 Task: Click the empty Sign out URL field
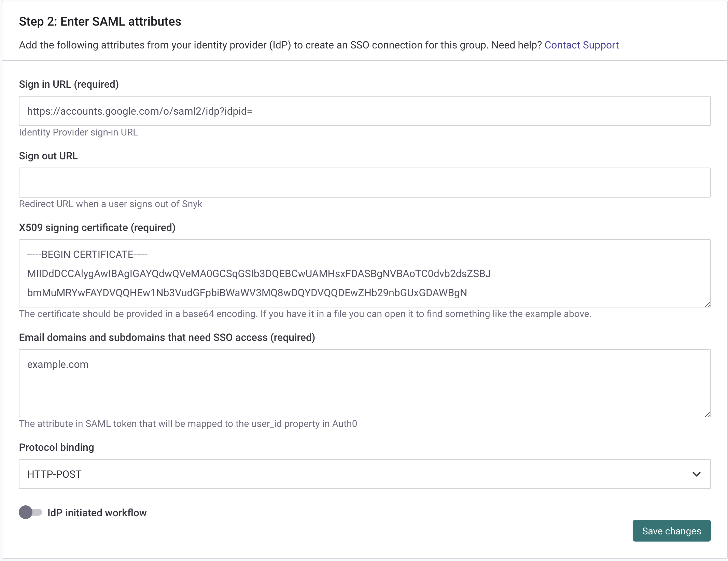(x=364, y=183)
